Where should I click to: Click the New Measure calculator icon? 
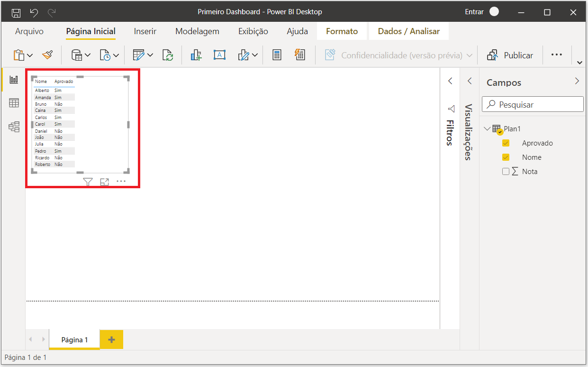pos(277,55)
